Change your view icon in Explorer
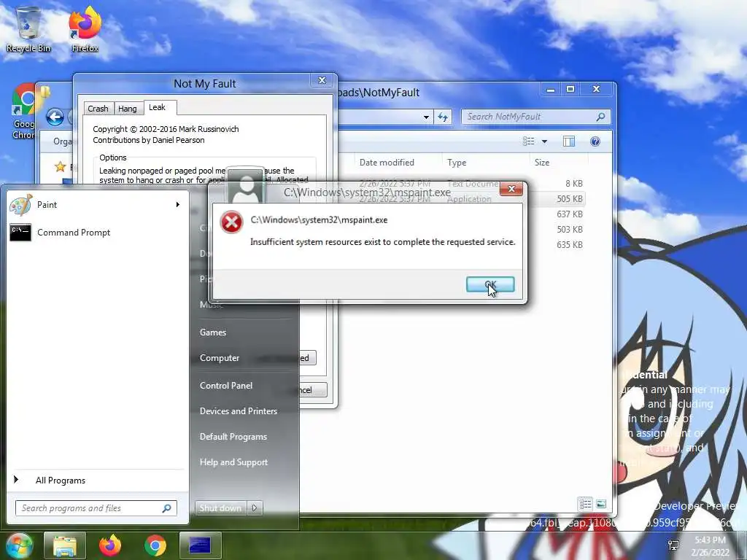This screenshot has width=747, height=560. [x=528, y=141]
